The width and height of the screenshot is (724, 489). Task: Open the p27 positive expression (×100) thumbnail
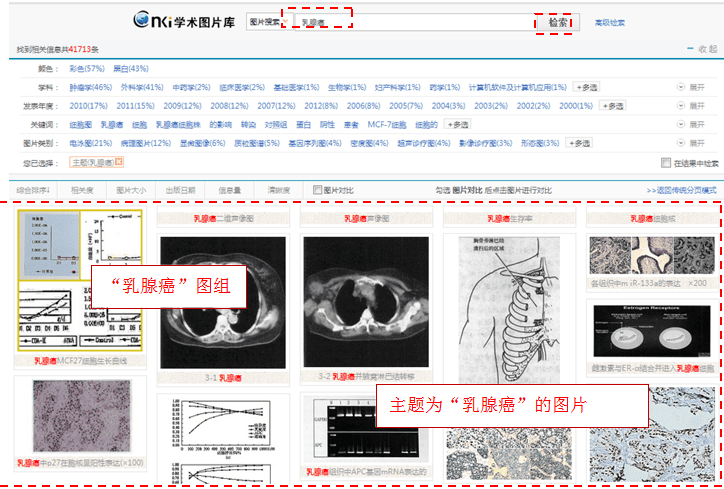(x=82, y=416)
